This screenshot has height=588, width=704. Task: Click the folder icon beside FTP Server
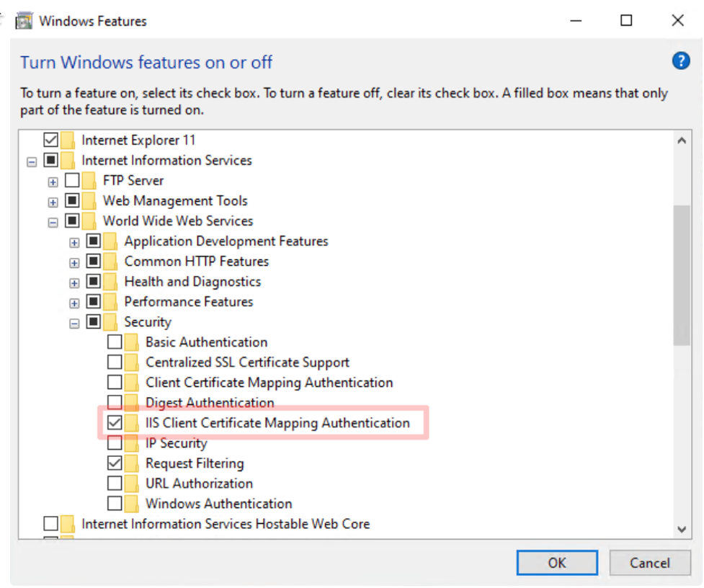(x=90, y=180)
